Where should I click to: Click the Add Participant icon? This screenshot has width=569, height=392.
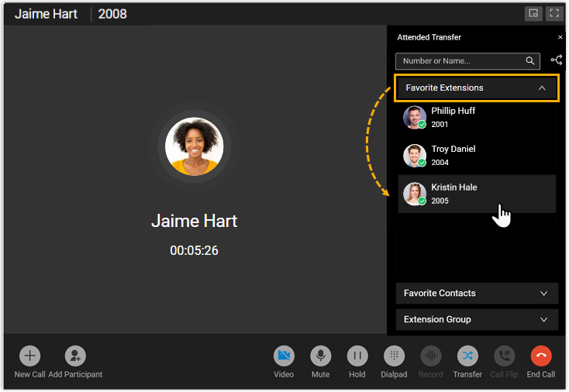(75, 356)
